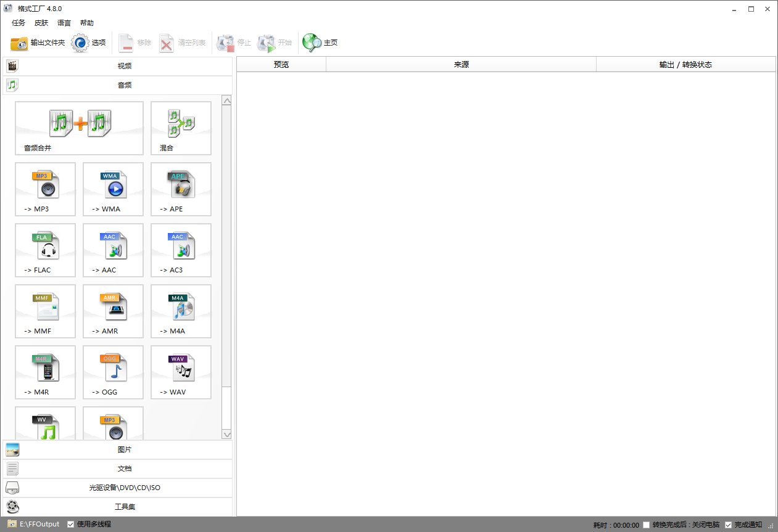
Task: Enable 使用多线程 multithreading
Action: click(70, 524)
